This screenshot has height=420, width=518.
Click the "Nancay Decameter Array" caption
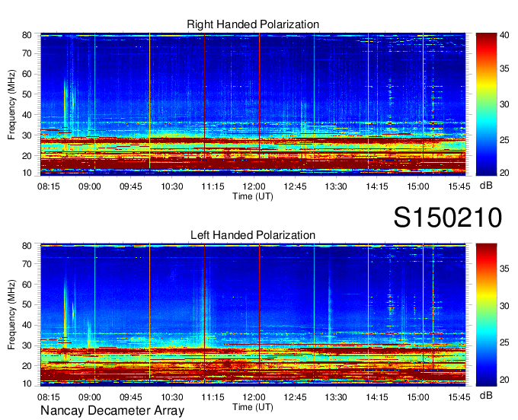coord(112,411)
